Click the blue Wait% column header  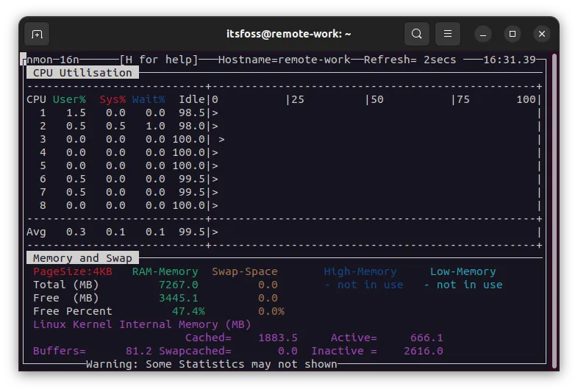tap(149, 99)
